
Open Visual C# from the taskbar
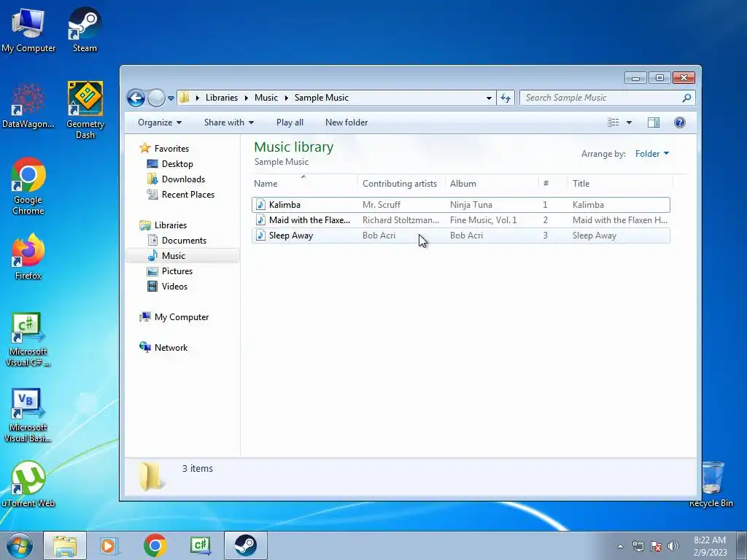(201, 545)
